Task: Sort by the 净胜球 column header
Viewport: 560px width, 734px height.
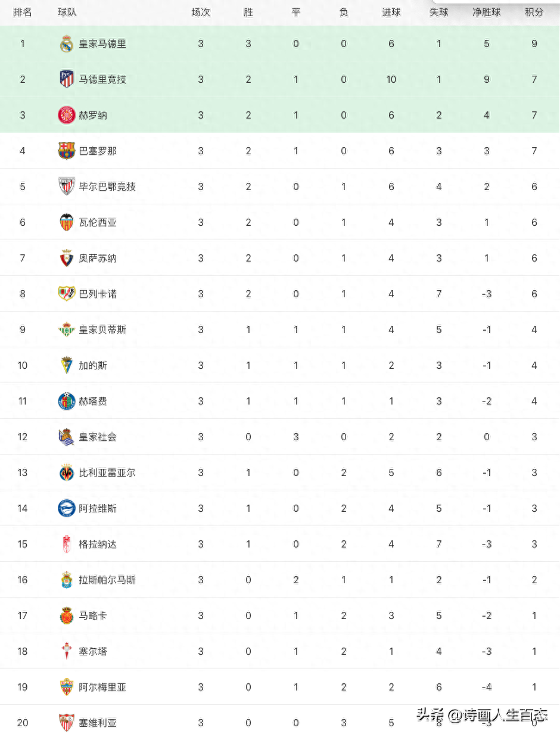Action: tap(487, 12)
